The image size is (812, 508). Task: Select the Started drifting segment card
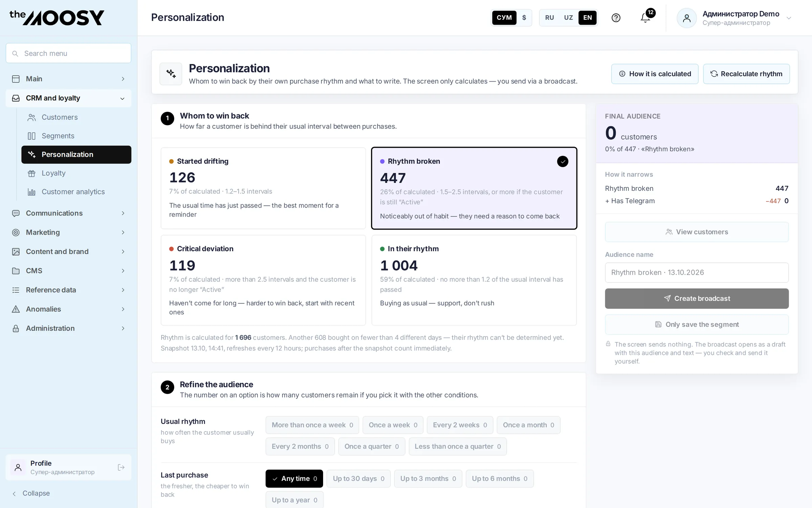[263, 188]
